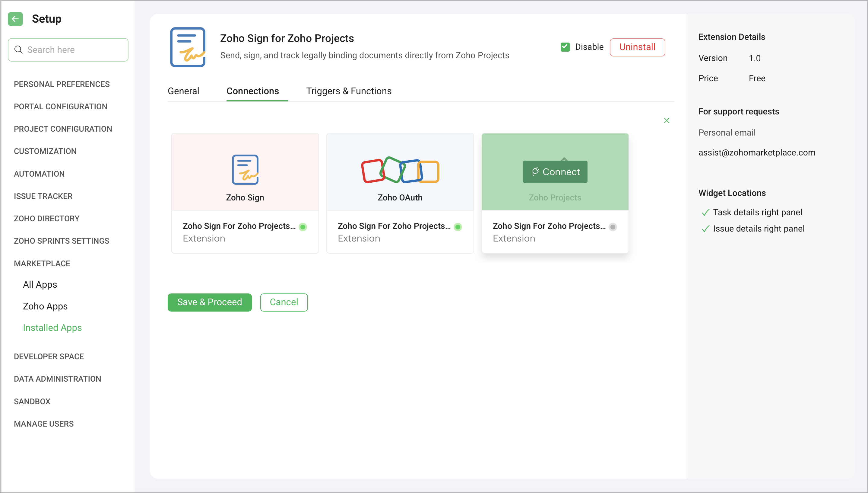Open the Triggers & Functions tab
Image resolution: width=868 pixels, height=493 pixels.
(349, 91)
